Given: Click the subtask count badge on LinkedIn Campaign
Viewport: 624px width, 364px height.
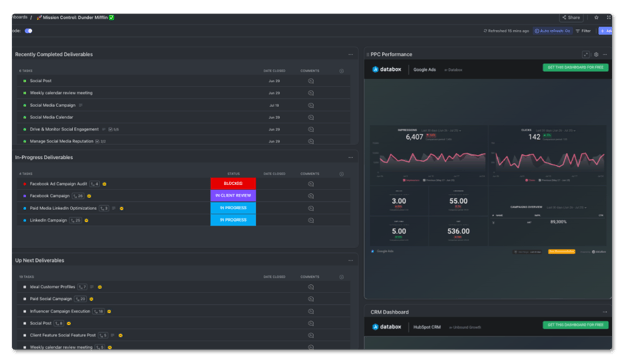Looking at the screenshot, I should pos(76,220).
